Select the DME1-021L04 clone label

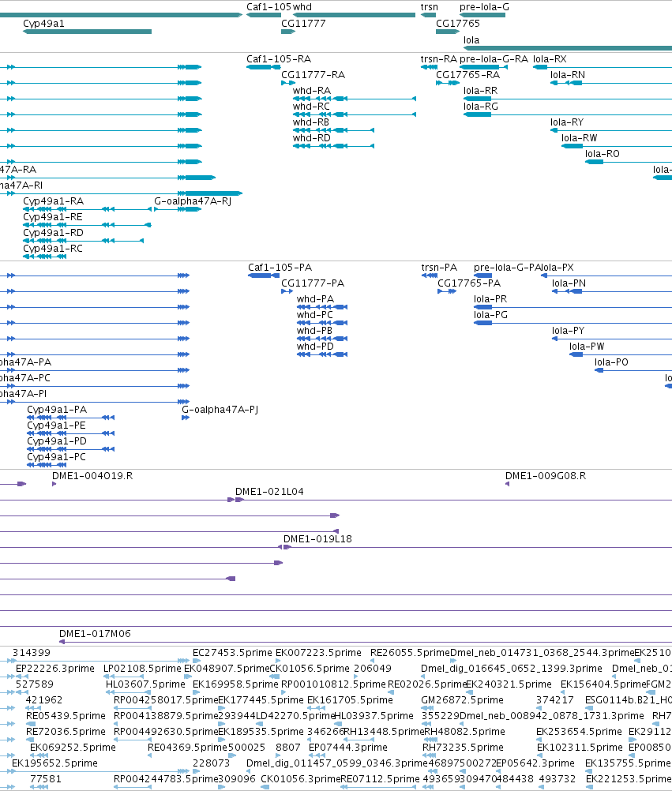pyautogui.click(x=269, y=492)
